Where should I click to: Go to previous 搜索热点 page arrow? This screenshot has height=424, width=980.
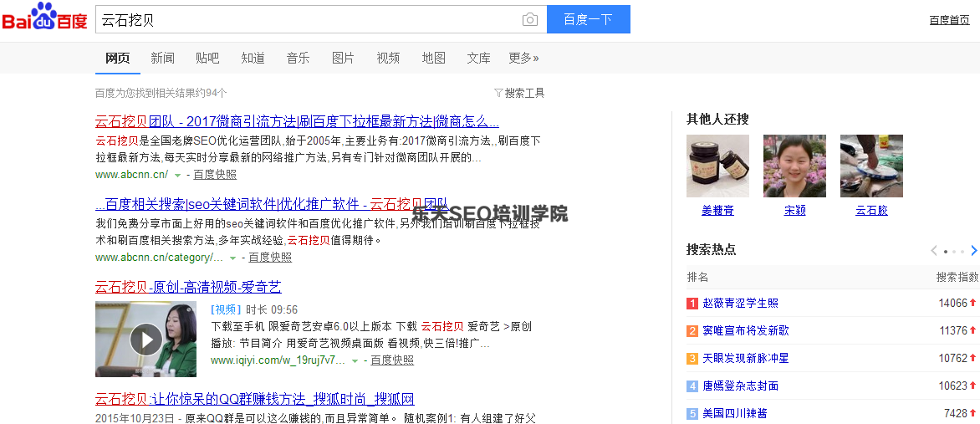pyautogui.click(x=934, y=251)
